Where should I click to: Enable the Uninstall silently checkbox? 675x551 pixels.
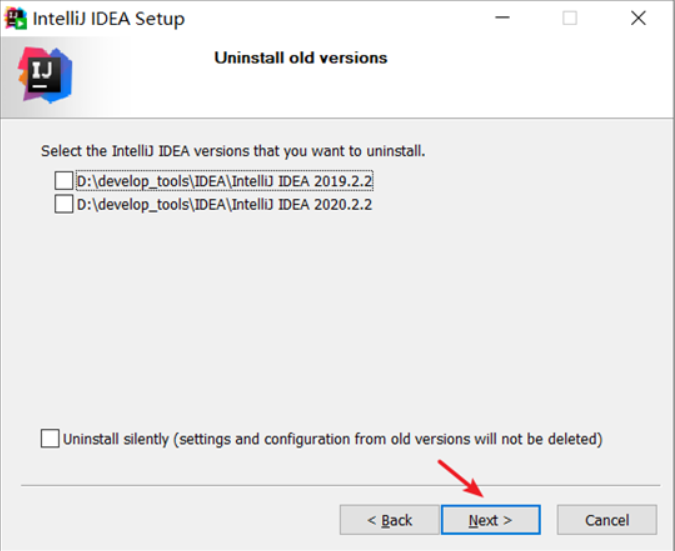(x=50, y=438)
